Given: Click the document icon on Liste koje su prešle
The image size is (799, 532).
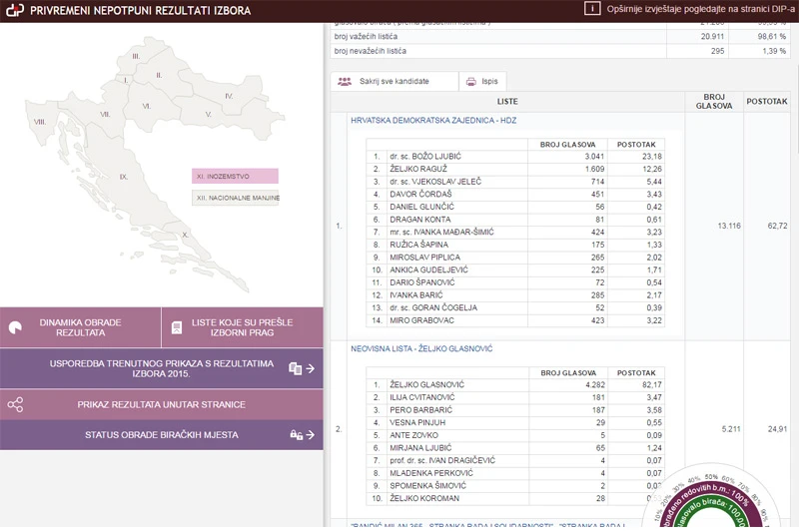Looking at the screenshot, I should tap(177, 327).
